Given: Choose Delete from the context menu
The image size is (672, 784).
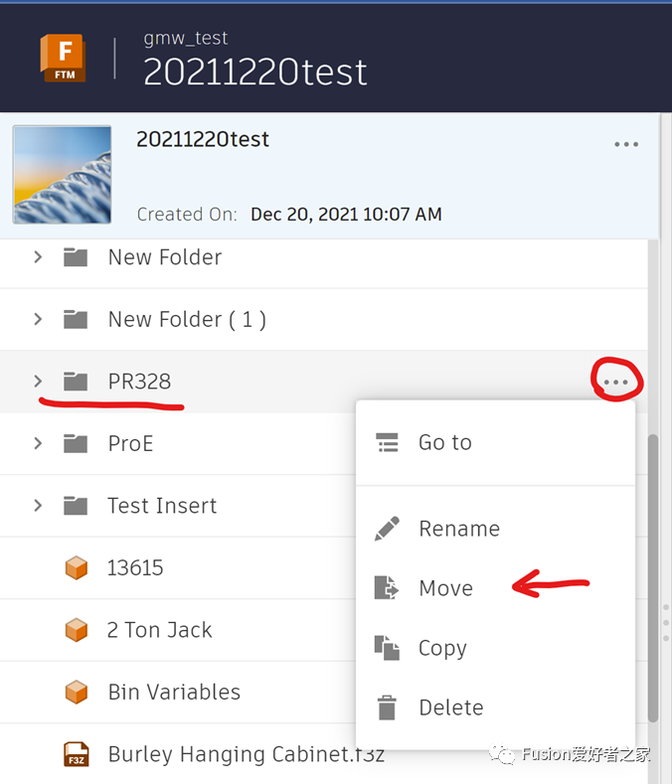Looking at the screenshot, I should tap(450, 707).
